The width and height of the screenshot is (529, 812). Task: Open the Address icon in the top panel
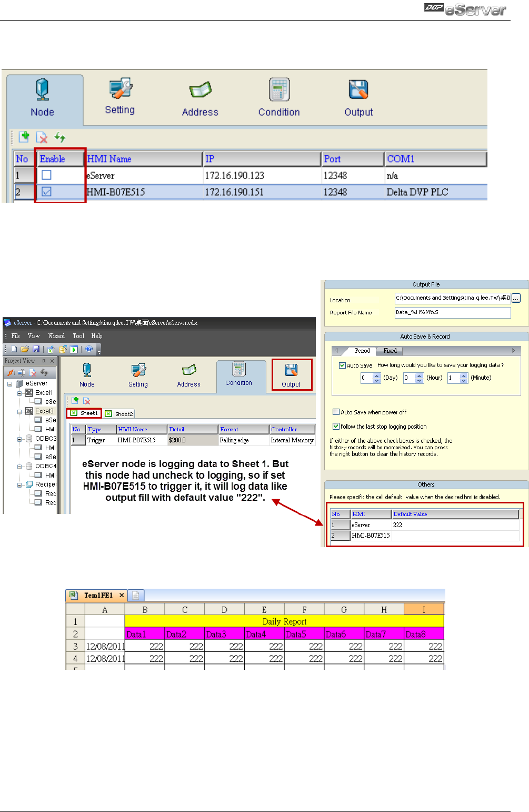(200, 97)
